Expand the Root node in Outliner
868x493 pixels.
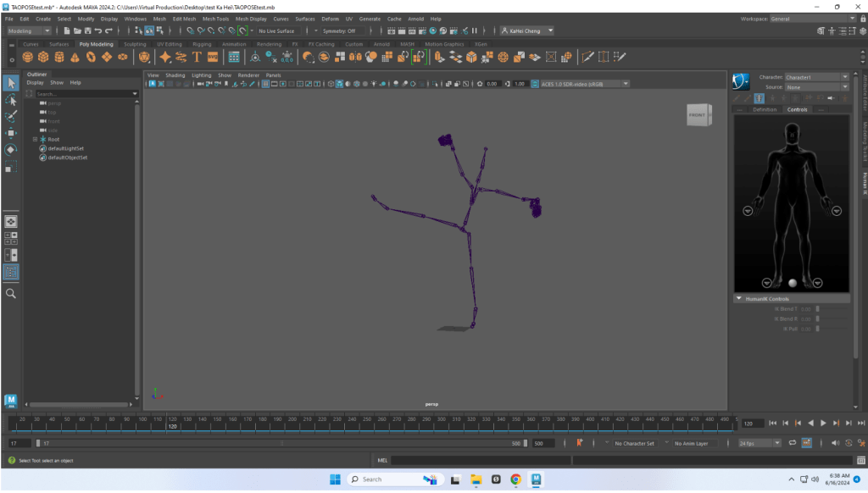pyautogui.click(x=35, y=139)
